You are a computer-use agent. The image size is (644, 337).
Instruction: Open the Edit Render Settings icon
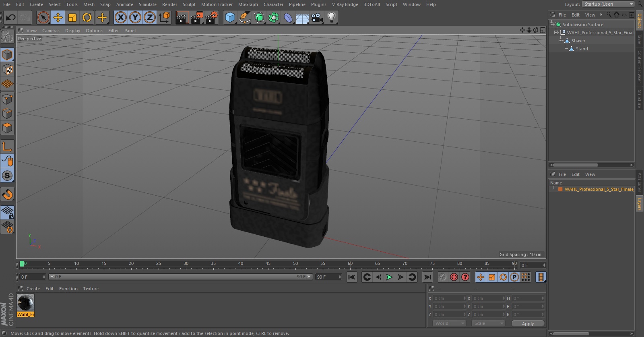(x=212, y=17)
